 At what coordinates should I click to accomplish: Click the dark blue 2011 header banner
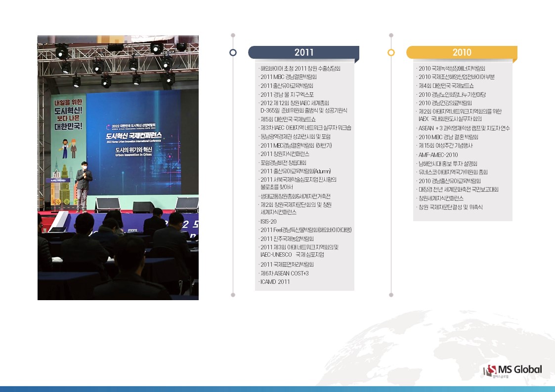303,52
